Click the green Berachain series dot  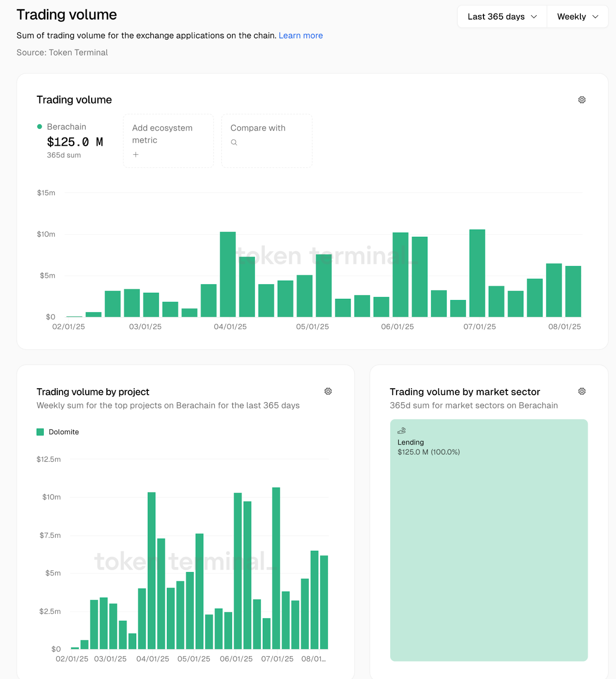(39, 127)
